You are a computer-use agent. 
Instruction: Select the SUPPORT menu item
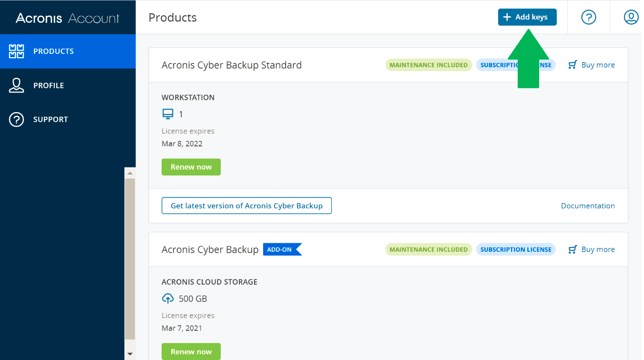pyautogui.click(x=51, y=119)
